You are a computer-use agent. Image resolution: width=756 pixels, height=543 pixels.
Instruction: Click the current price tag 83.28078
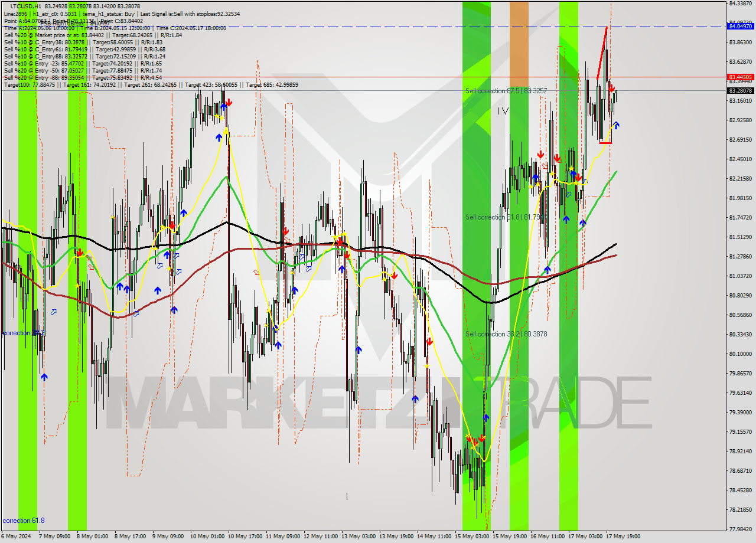741,90
